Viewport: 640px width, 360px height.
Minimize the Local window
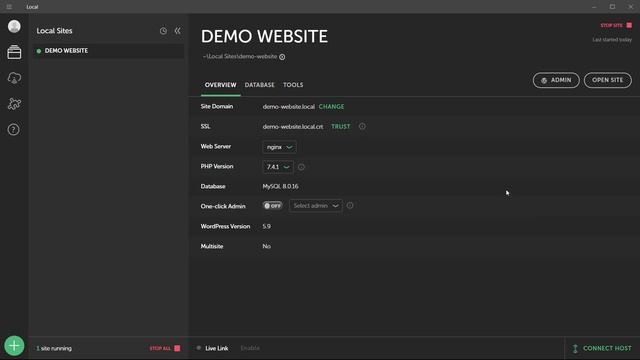click(x=594, y=7)
